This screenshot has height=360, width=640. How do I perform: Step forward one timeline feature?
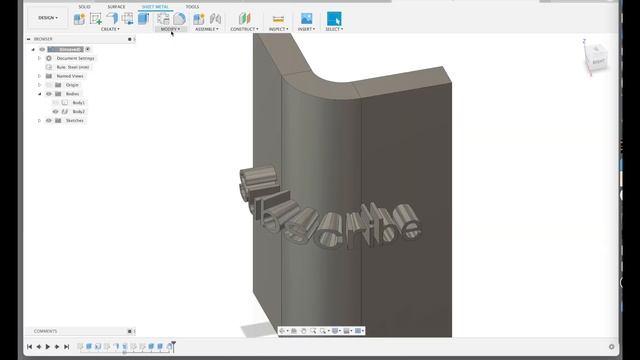pos(57,347)
